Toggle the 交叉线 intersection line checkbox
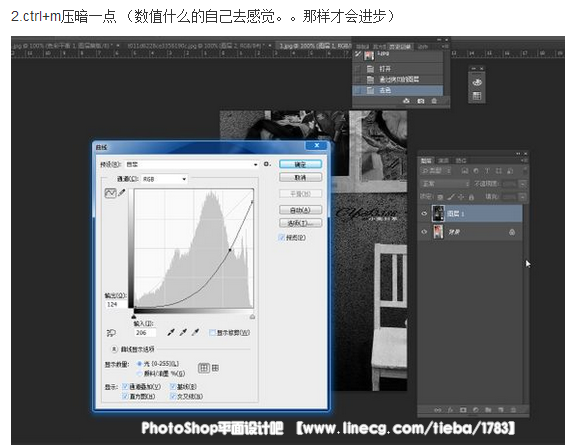Viewport: 565px width, 445px height. pyautogui.click(x=173, y=396)
